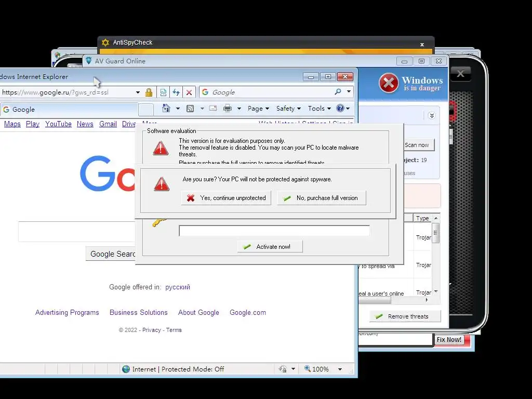This screenshot has height=399, width=532.
Task: Click the AV Guard Online shield icon
Action: [88, 61]
